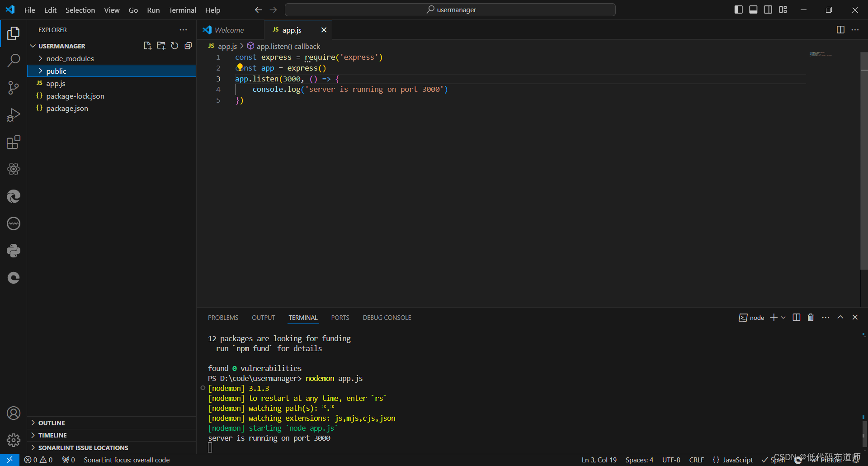Open the Run and Debug view

(14, 115)
